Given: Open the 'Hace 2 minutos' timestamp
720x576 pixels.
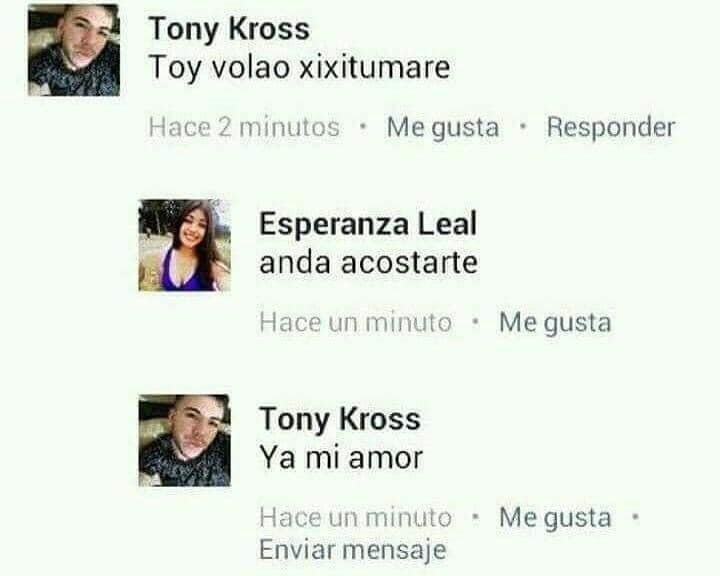Looking at the screenshot, I should tap(244, 127).
